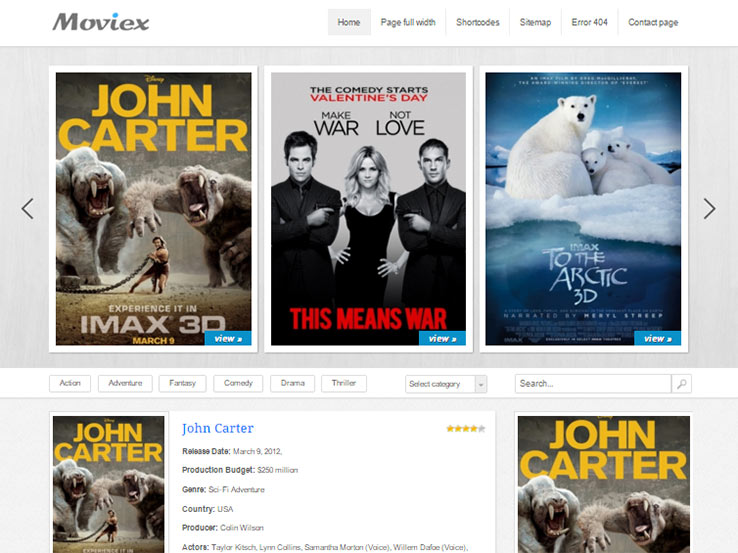Show the previous carousel slide
738x553 pixels.
coord(27,208)
